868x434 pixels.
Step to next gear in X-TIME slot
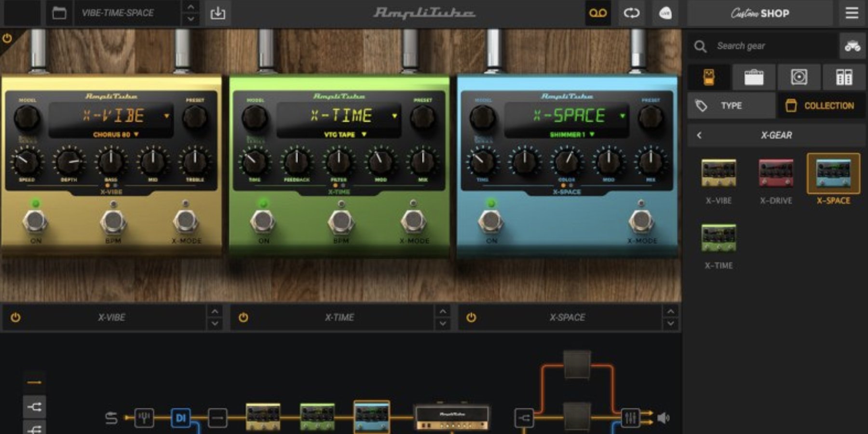tap(443, 324)
